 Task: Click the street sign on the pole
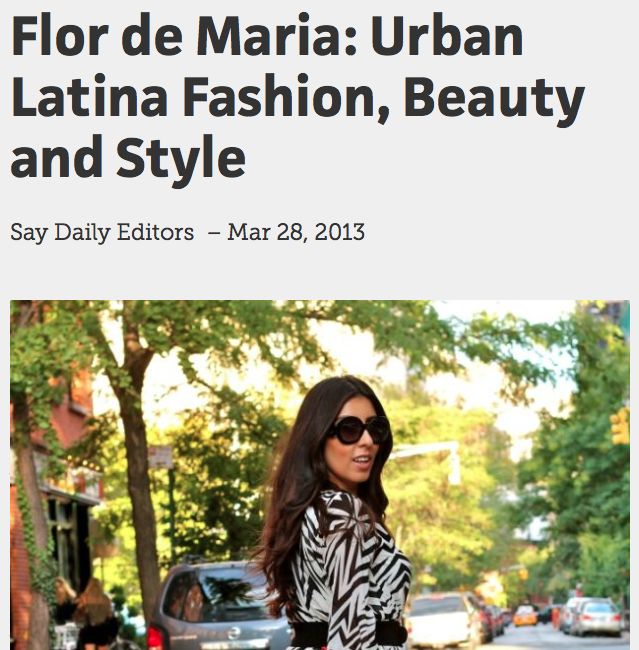(x=160, y=457)
